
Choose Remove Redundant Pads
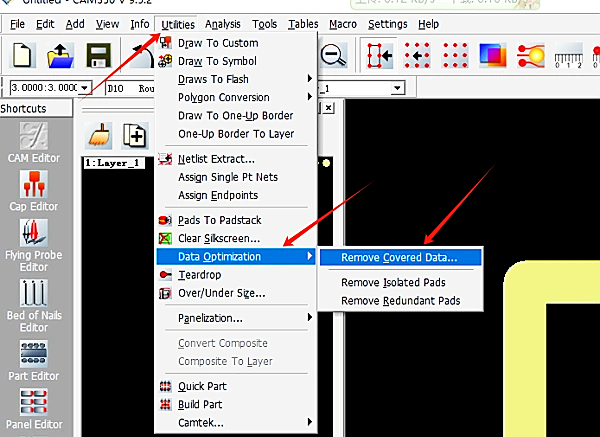point(400,301)
